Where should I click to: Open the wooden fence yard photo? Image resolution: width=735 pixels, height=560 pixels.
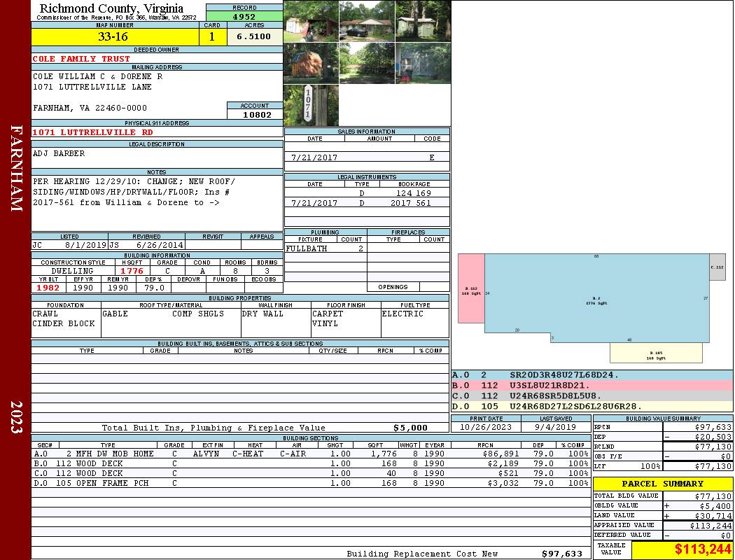367,64
